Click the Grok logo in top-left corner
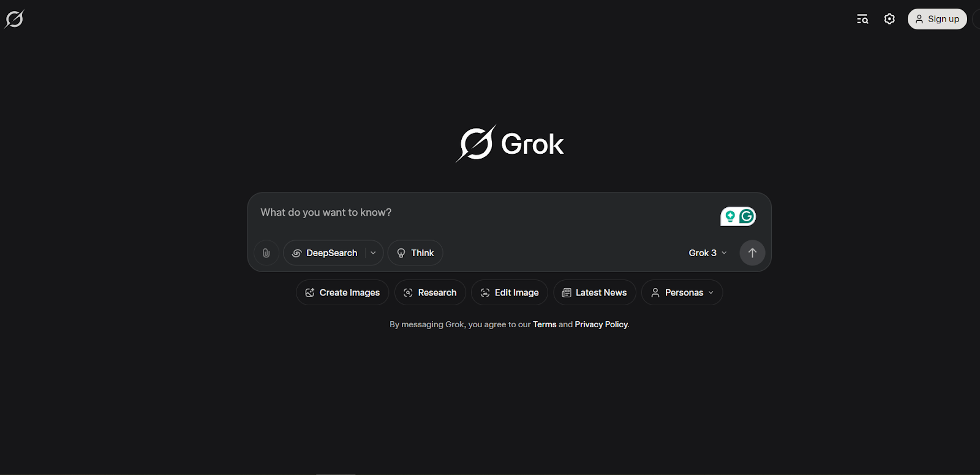The image size is (980, 475). (x=14, y=19)
